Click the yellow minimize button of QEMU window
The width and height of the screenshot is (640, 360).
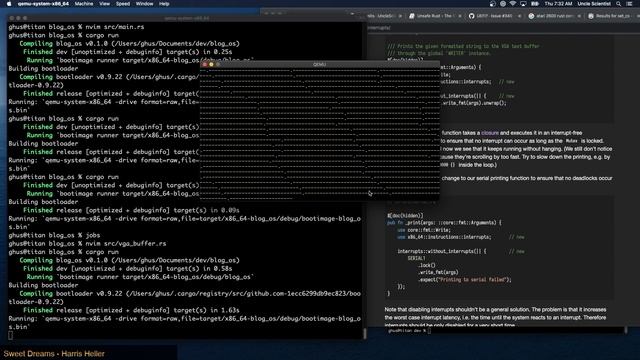211,64
